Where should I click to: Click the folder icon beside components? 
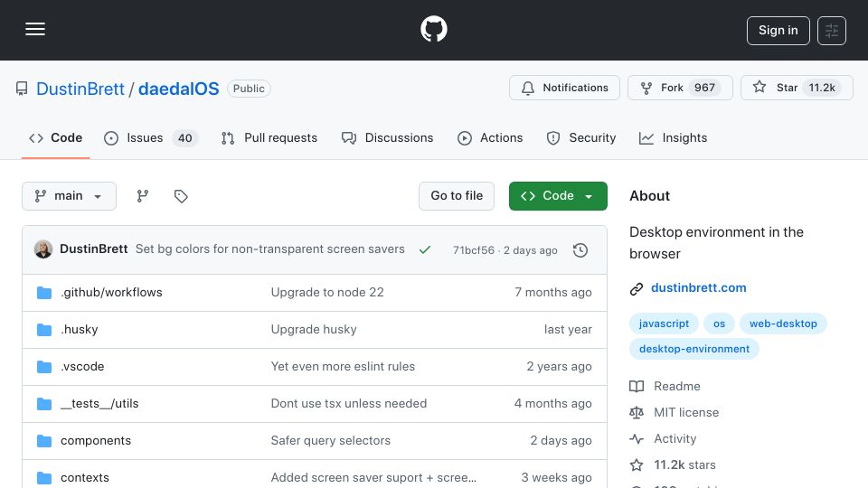click(x=44, y=441)
